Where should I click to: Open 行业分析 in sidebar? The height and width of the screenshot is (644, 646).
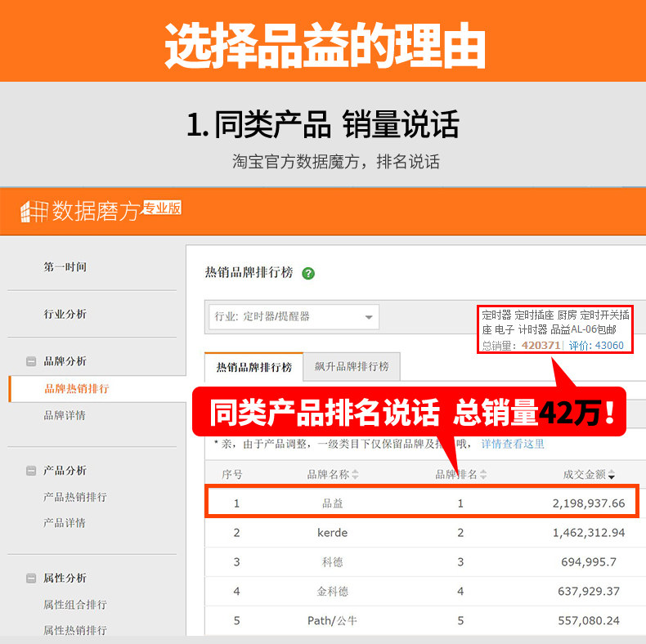[65, 314]
